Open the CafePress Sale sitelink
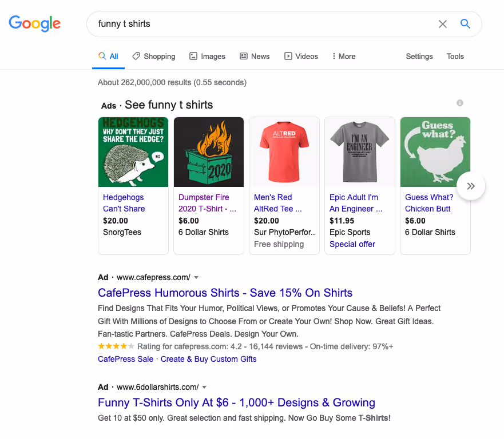This screenshot has height=439, width=504. (x=125, y=359)
